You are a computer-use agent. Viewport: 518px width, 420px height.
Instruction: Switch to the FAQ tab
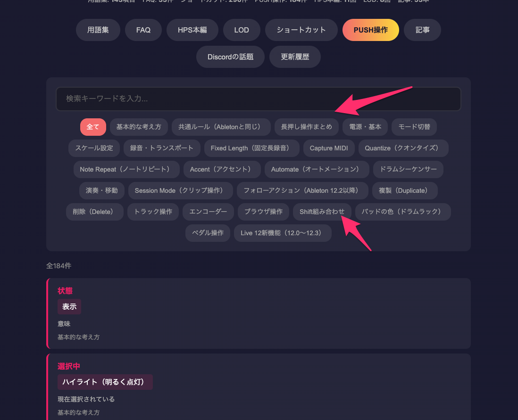pos(143,30)
